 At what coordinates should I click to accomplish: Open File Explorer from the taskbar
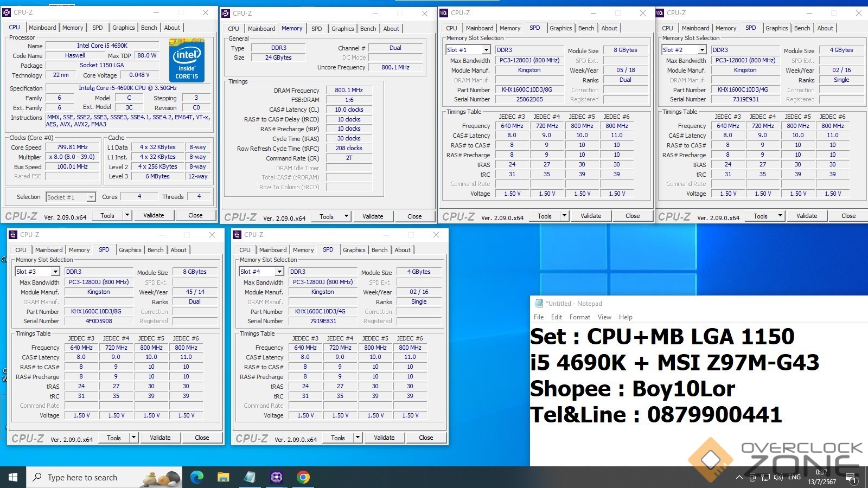pos(223,477)
